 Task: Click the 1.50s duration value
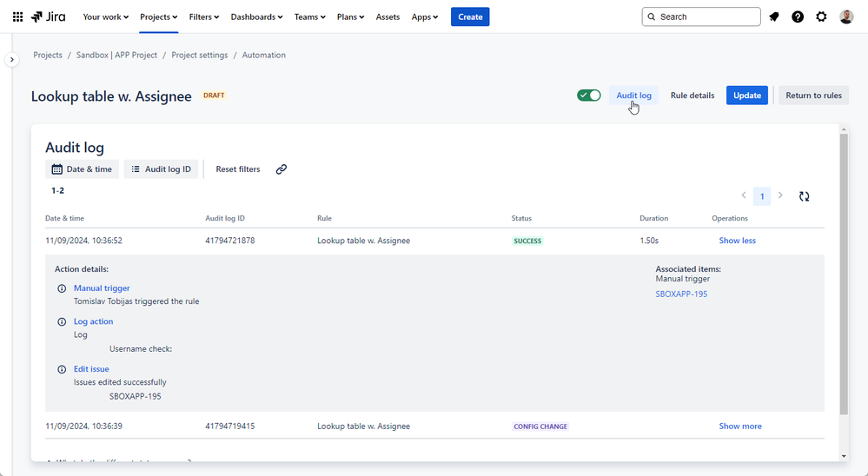click(649, 241)
